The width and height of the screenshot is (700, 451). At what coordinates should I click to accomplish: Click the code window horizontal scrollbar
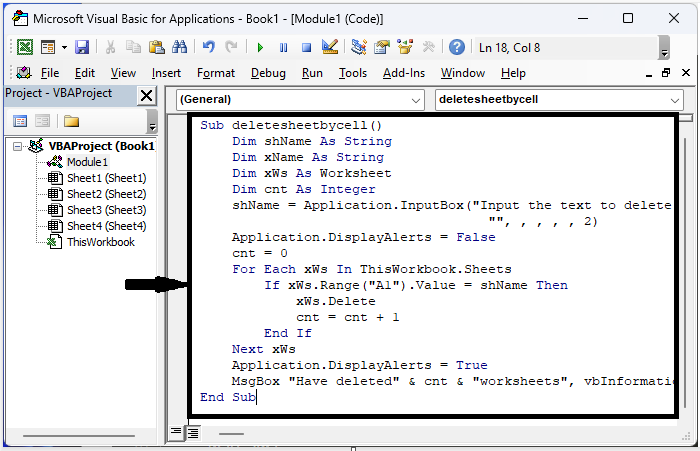[231, 434]
